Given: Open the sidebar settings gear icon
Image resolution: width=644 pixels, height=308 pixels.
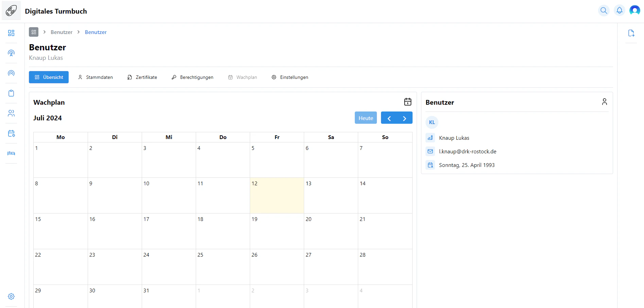Looking at the screenshot, I should pyautogui.click(x=11, y=296).
